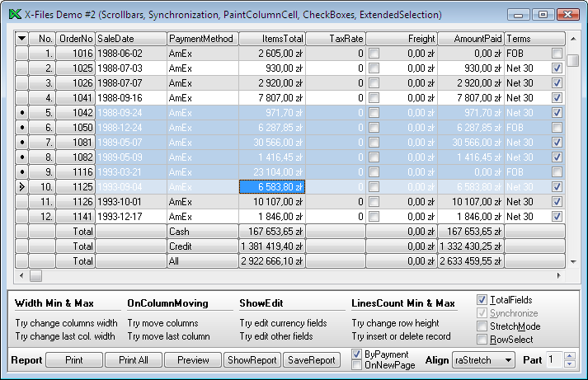
Task: Click vertical scrollbar up arrow of grid
Action: tap(573, 38)
